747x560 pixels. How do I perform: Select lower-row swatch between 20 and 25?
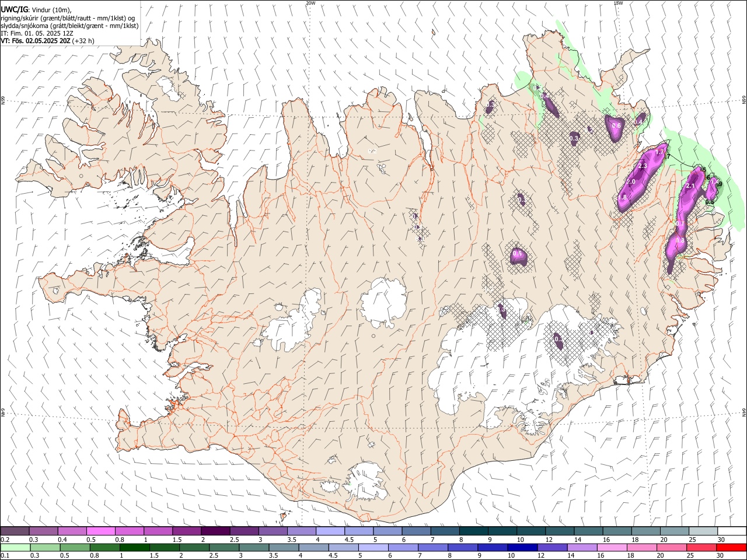pos(672,548)
